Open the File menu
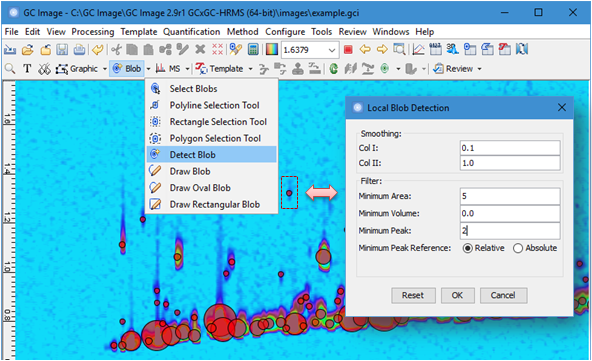592x361 pixels. [x=11, y=32]
